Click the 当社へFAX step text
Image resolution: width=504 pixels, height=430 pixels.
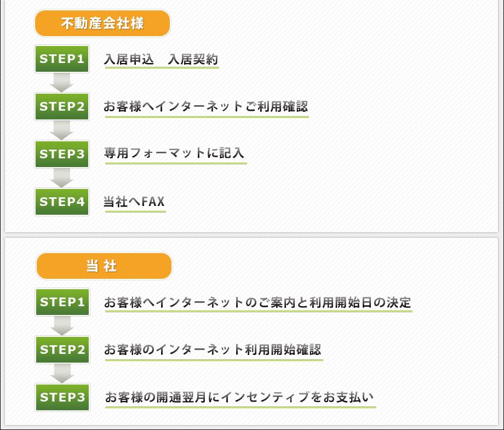pos(134,202)
